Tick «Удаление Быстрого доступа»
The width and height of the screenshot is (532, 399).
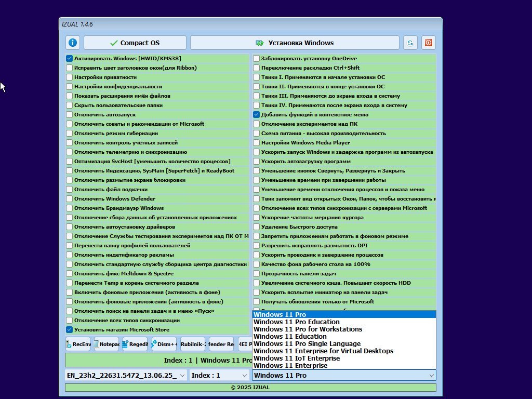256,227
